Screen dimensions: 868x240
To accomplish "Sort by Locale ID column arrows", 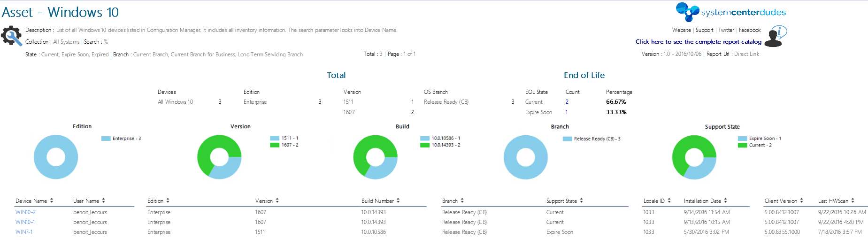I will point(669,201).
